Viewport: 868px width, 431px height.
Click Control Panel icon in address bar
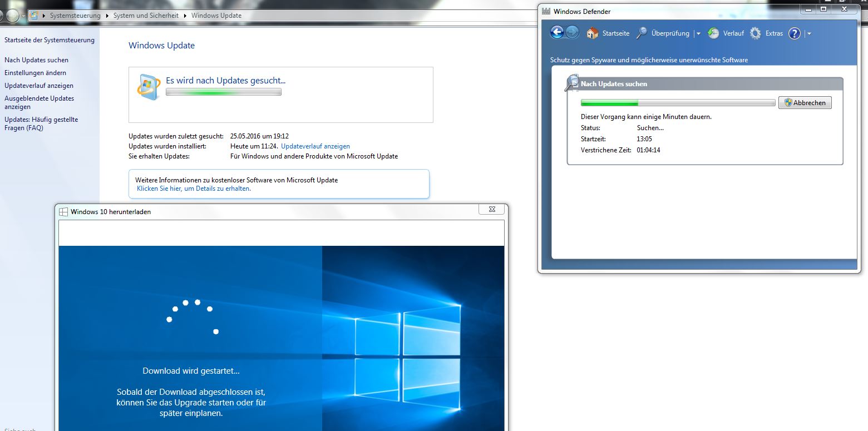pos(34,15)
